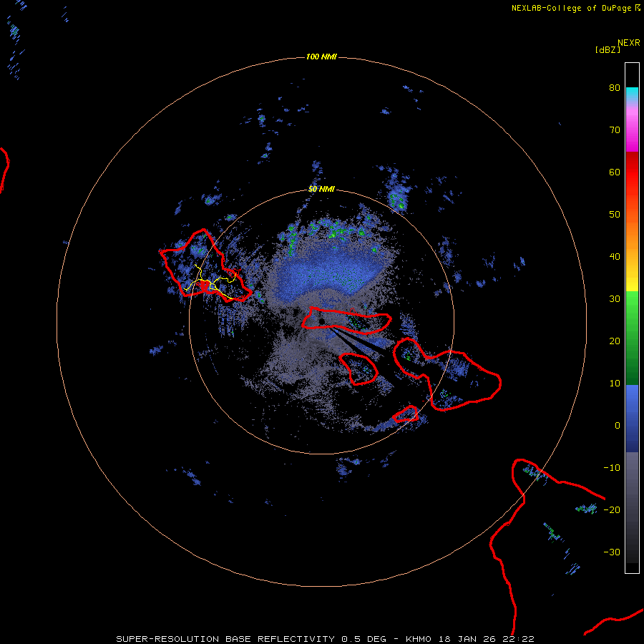644x644 pixels.
Task: Click the Super-Resolution Base Reflectivity caption
Action: point(325,639)
